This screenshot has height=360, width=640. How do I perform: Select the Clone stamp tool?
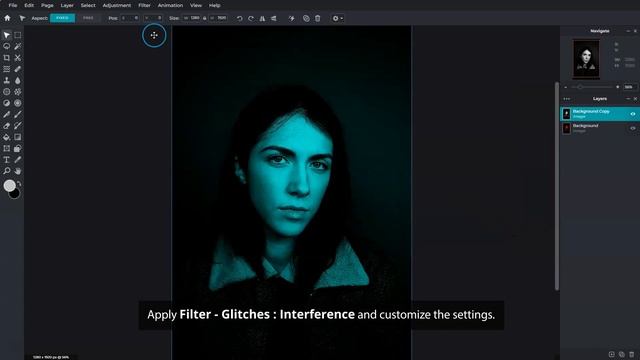[x=7, y=80]
